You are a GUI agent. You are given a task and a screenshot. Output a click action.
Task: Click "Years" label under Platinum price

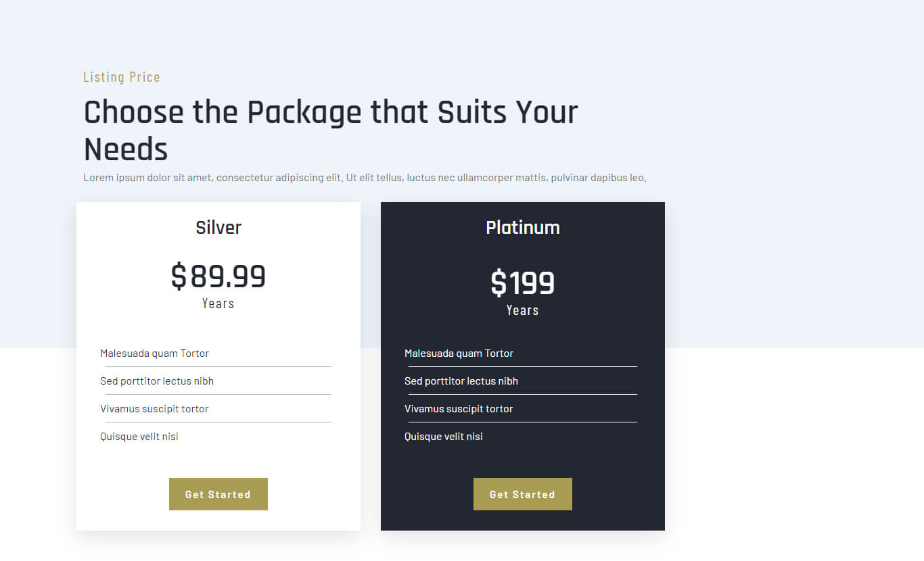tap(523, 310)
